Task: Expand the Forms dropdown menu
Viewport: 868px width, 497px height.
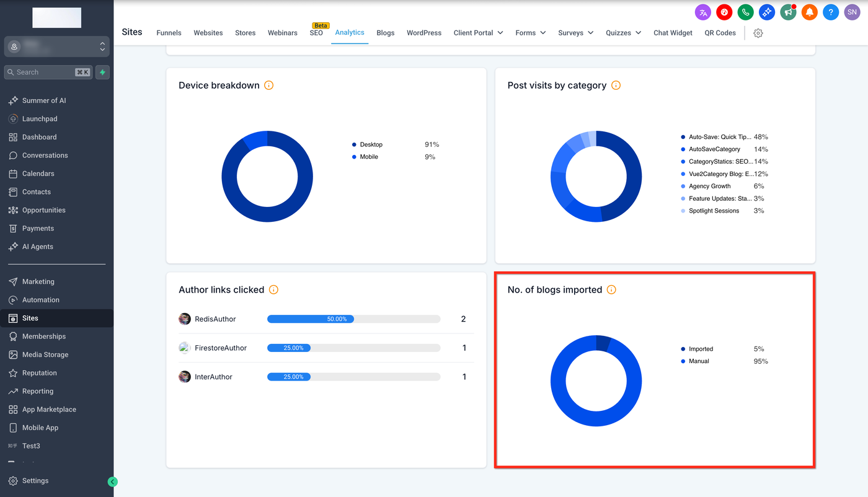Action: click(x=530, y=33)
